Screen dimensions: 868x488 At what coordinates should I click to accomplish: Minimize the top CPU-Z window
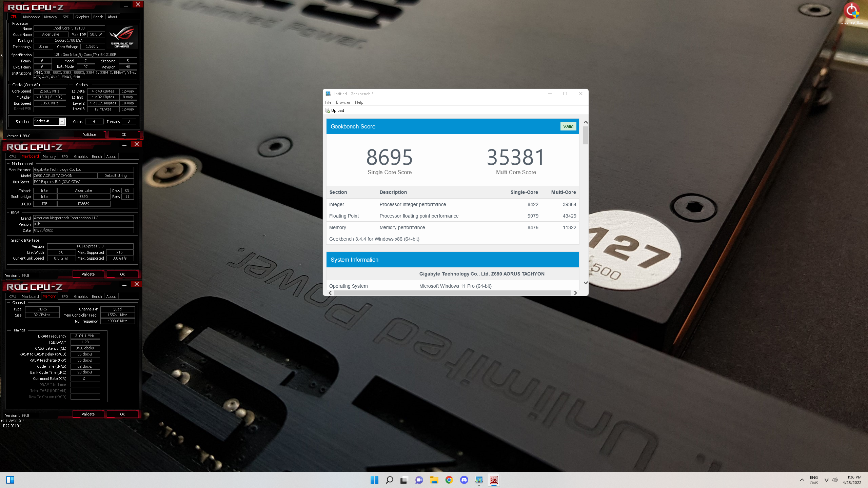[x=126, y=5]
